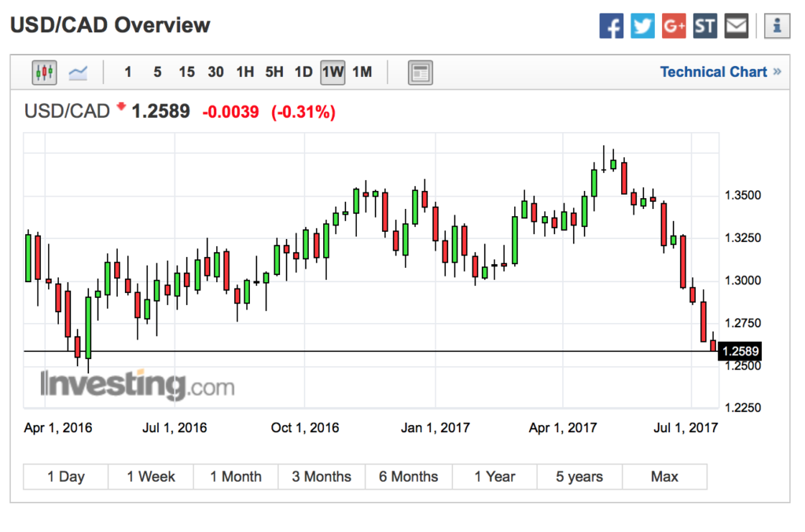Select the 15-minute interval
805x532 pixels.
click(x=186, y=72)
